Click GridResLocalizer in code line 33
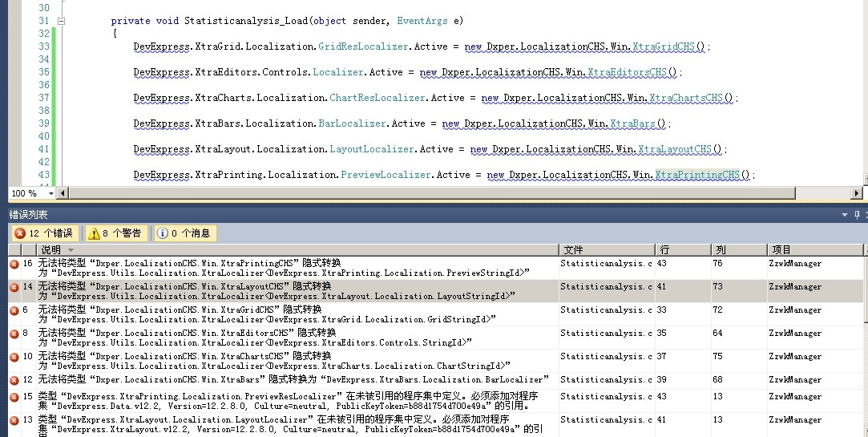 (363, 47)
